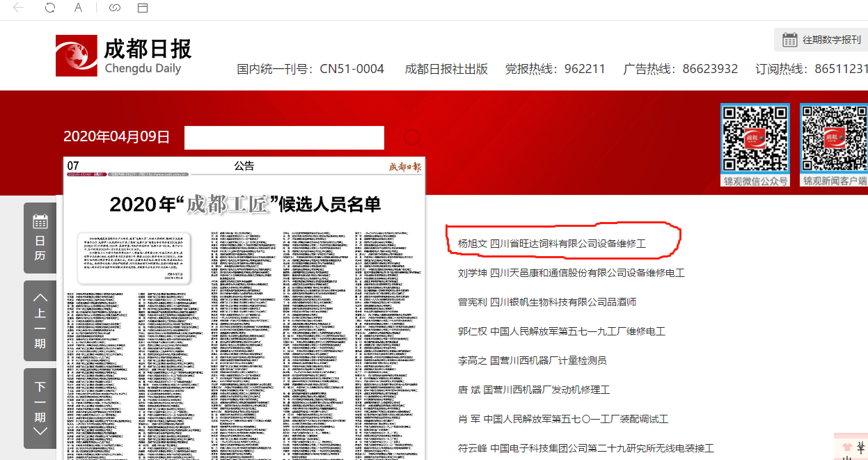
Task: Click inside the search input box
Action: (x=284, y=138)
